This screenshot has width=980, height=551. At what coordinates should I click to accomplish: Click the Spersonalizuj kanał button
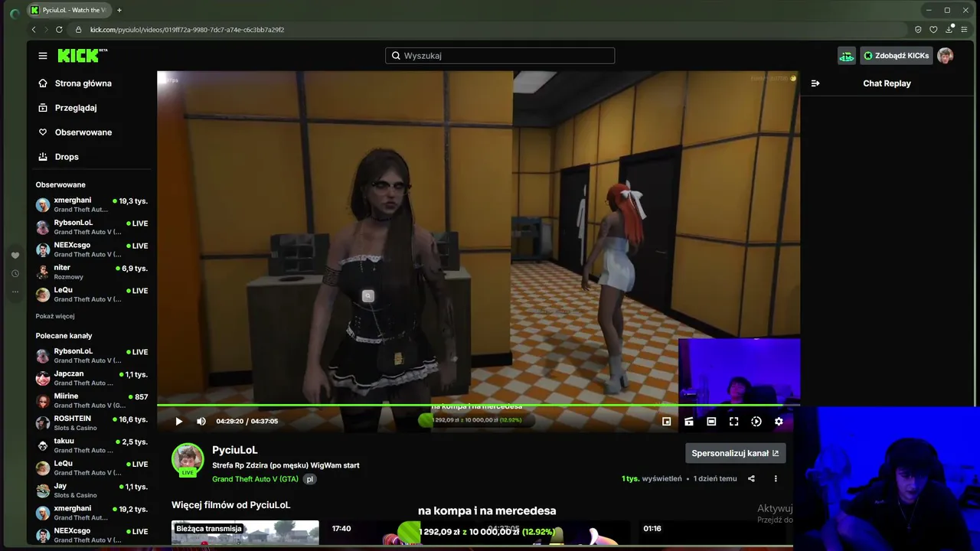point(735,453)
